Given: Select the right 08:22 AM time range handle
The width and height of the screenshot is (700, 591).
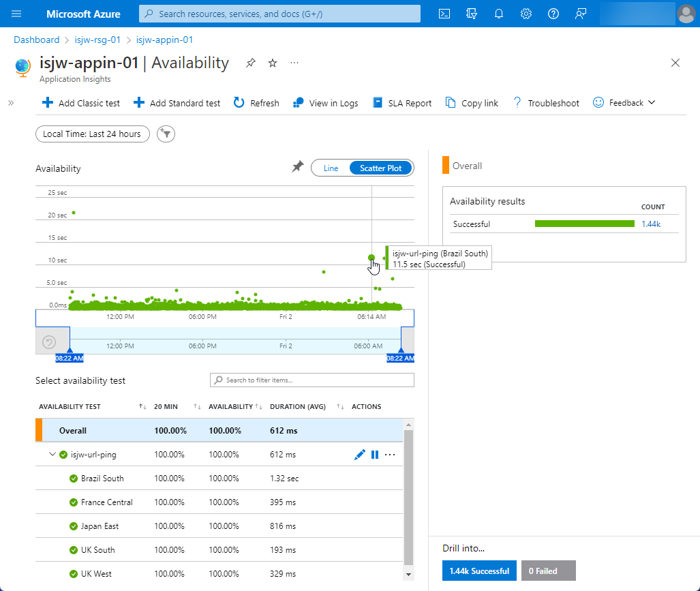Looking at the screenshot, I should (401, 358).
